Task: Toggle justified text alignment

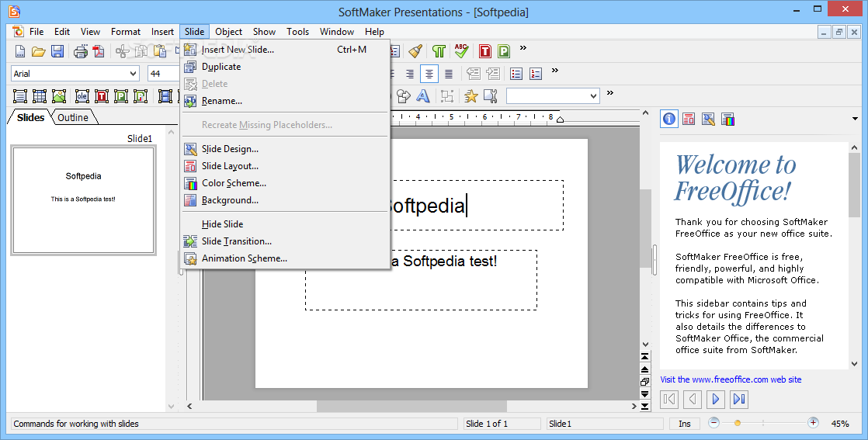Action: tap(449, 74)
